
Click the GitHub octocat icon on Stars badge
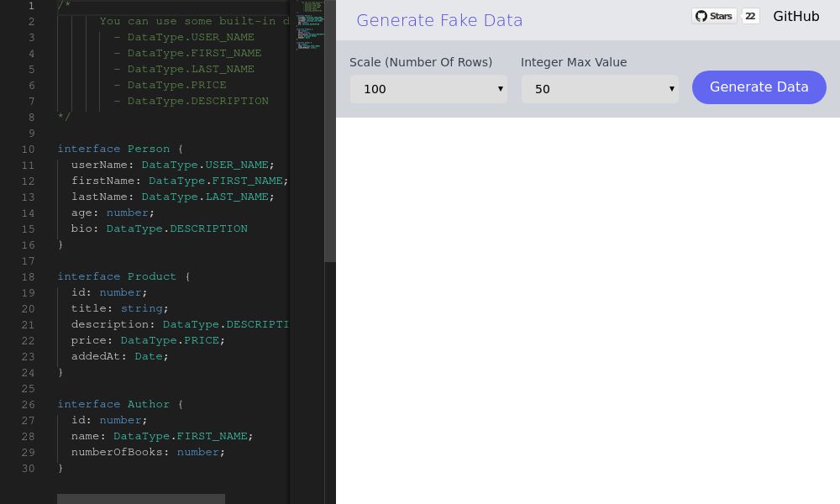point(701,15)
